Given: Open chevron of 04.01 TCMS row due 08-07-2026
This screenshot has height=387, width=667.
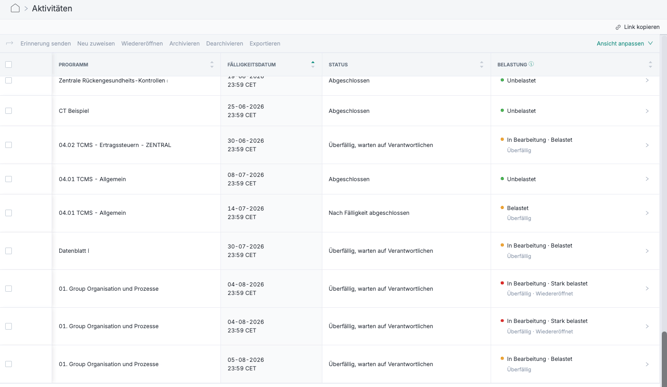Looking at the screenshot, I should click(x=647, y=179).
